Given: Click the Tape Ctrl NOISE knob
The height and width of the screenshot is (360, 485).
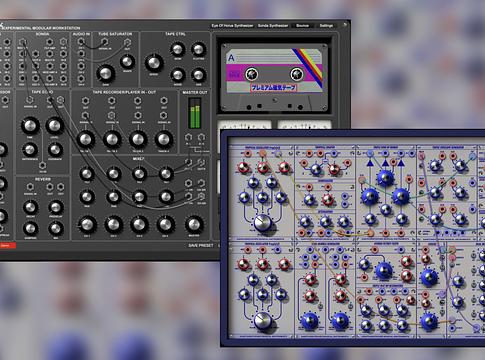Looking at the screenshot, I should pos(178,75).
